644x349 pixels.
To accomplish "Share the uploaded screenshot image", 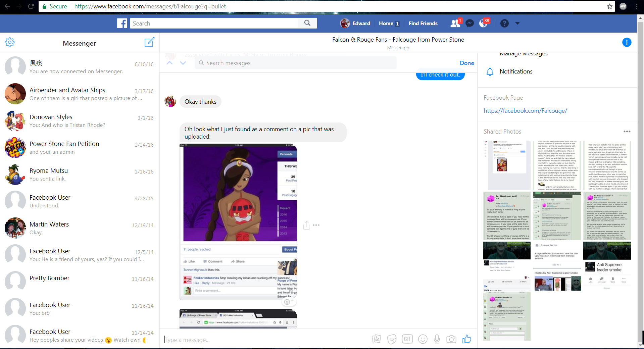I will (306, 225).
